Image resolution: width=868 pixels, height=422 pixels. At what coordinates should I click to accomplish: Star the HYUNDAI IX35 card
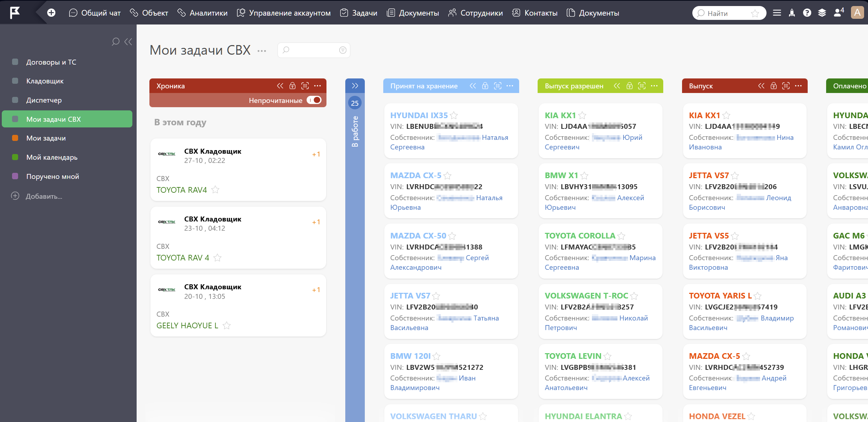coord(454,115)
